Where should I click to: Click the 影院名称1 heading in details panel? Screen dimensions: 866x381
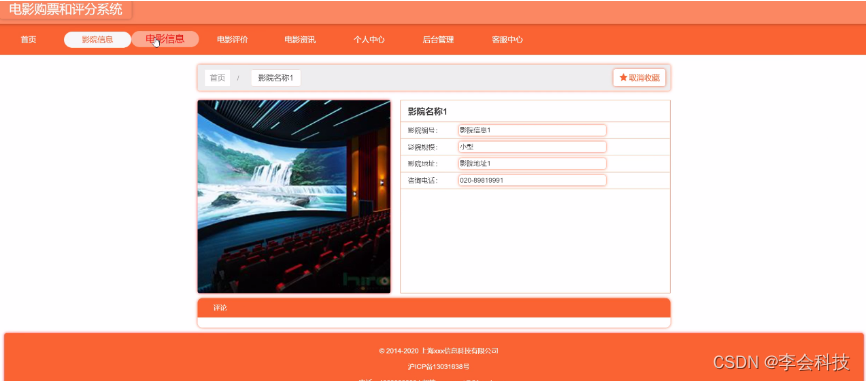click(427, 112)
